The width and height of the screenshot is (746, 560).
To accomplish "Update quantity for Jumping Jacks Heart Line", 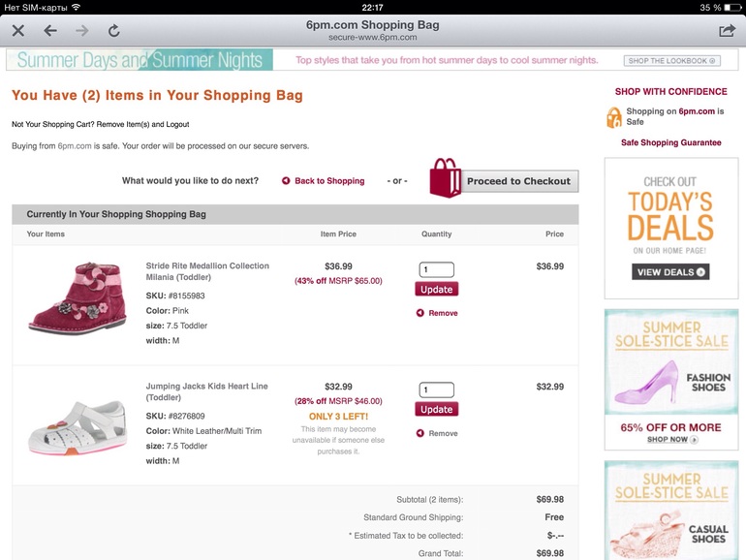I will point(436,409).
